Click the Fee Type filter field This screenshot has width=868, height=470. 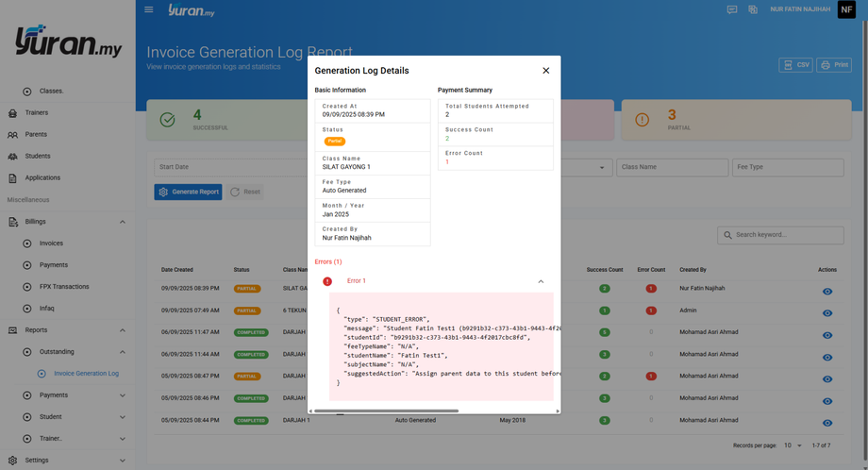(x=789, y=167)
